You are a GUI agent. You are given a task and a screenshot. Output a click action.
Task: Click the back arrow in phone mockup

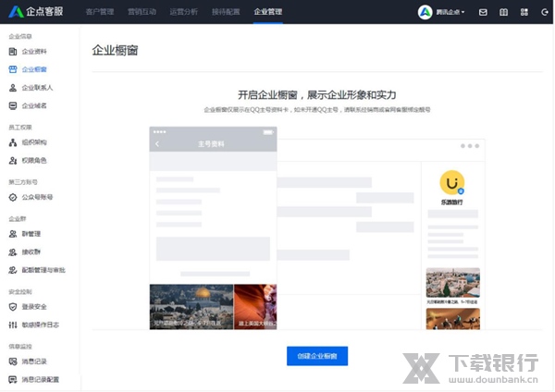157,144
